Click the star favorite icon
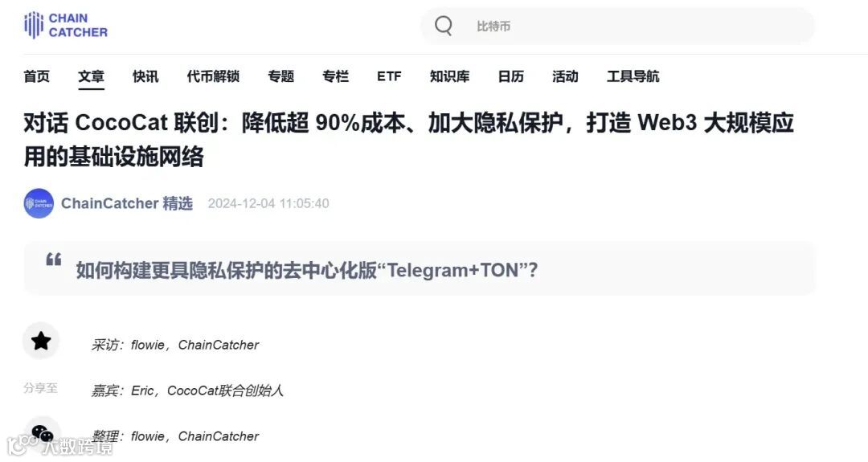This screenshot has height=462, width=868. coord(41,341)
